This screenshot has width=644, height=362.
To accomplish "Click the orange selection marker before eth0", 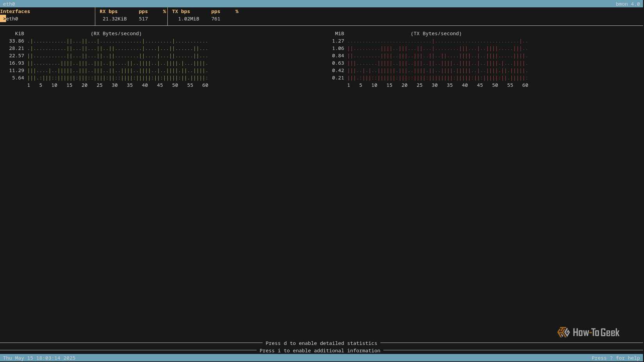I will 3,19.
